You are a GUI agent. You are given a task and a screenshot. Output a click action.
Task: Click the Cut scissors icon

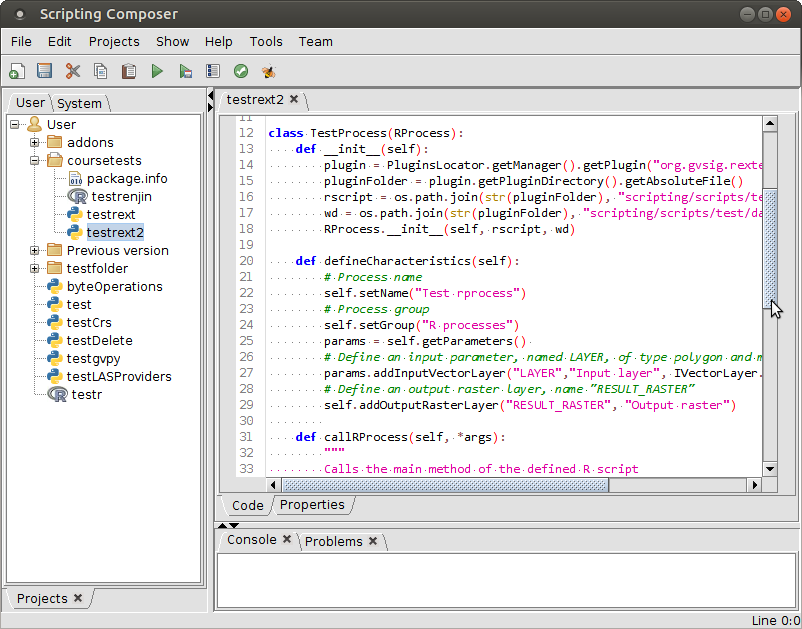[72, 71]
